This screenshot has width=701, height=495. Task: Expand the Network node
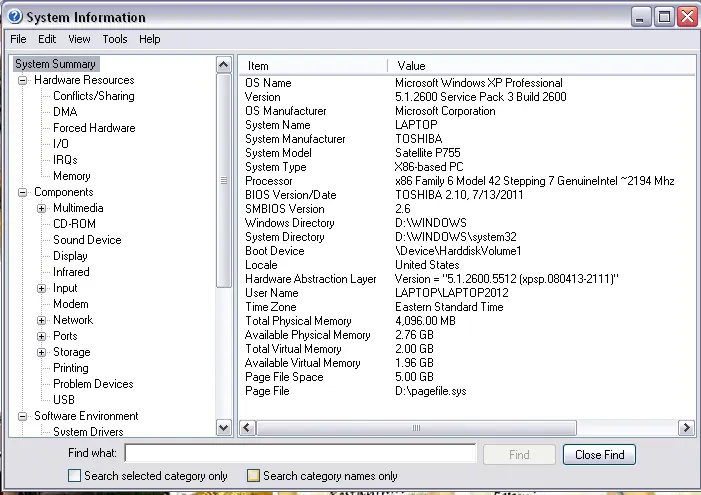click(x=42, y=321)
